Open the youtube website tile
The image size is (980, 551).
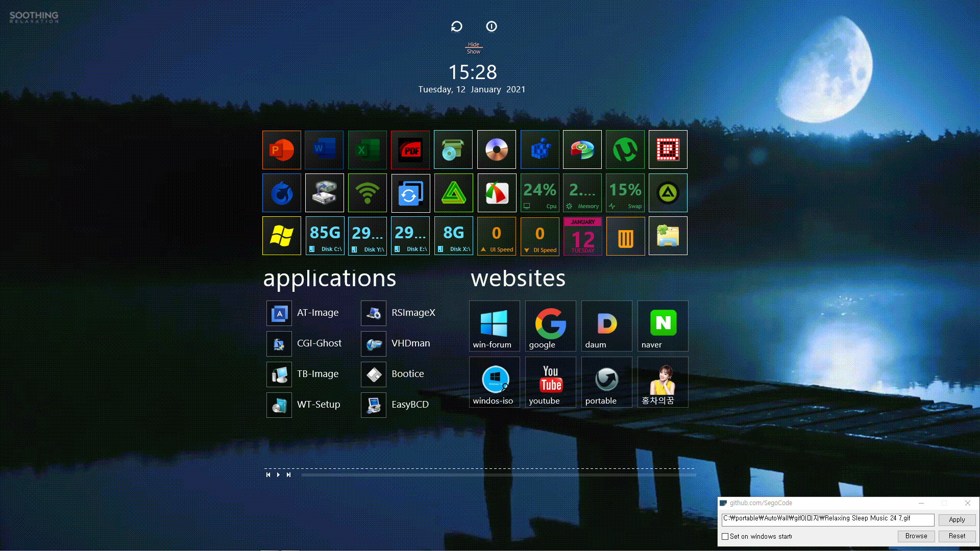click(x=550, y=382)
